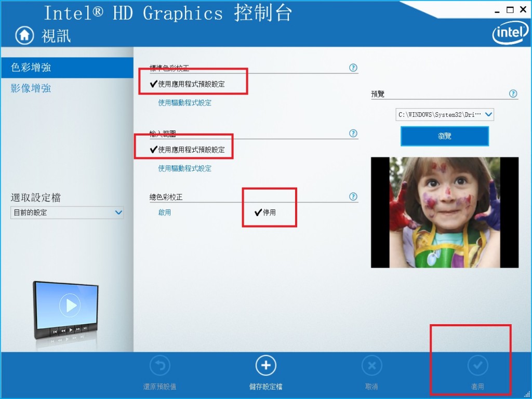Click the preview image of the child

pyautogui.click(x=445, y=212)
